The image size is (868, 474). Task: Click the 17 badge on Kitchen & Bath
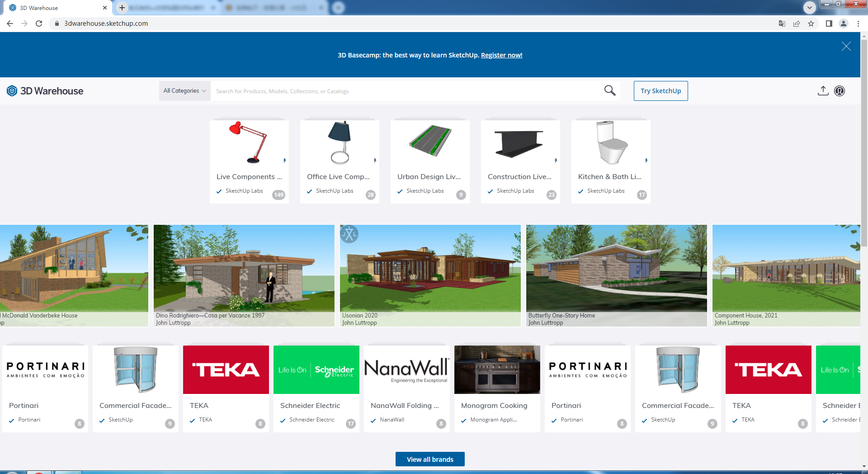pyautogui.click(x=642, y=195)
